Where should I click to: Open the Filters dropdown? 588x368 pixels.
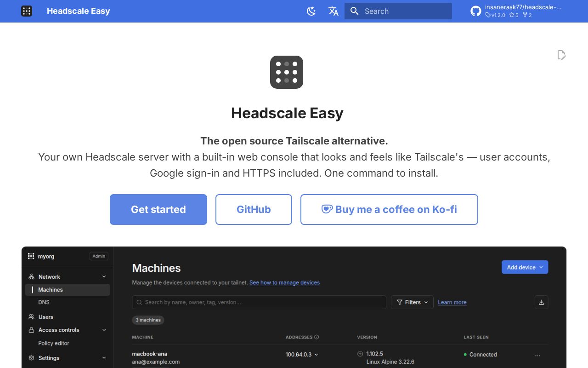(412, 302)
